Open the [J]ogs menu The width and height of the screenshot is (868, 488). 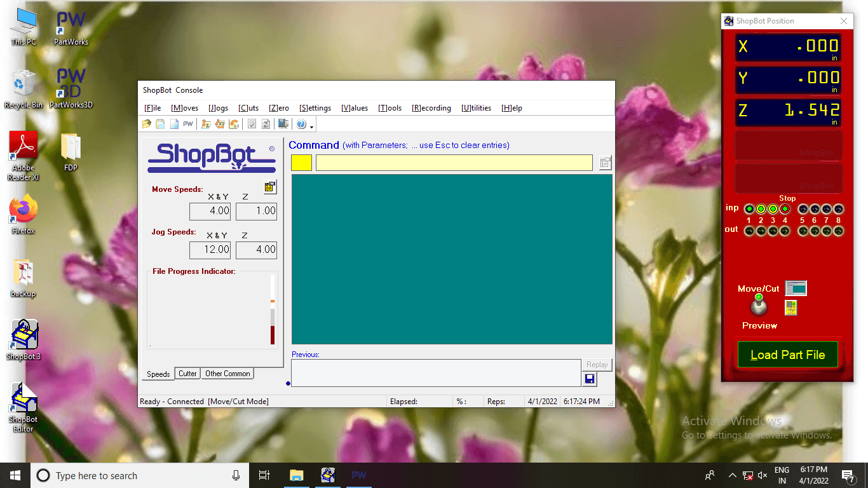pos(218,108)
